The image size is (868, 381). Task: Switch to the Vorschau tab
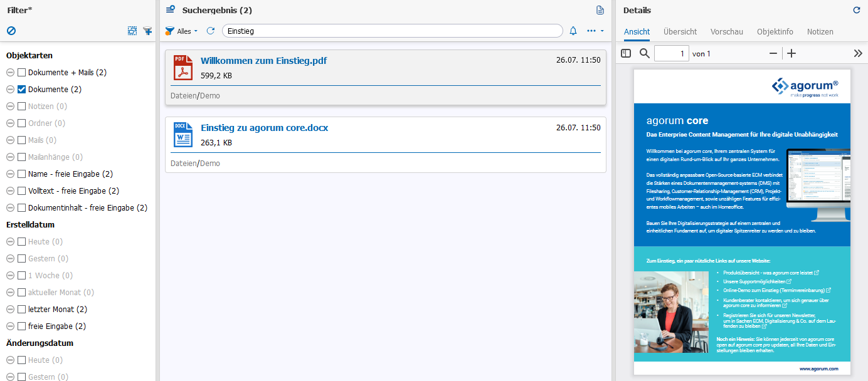(x=727, y=32)
